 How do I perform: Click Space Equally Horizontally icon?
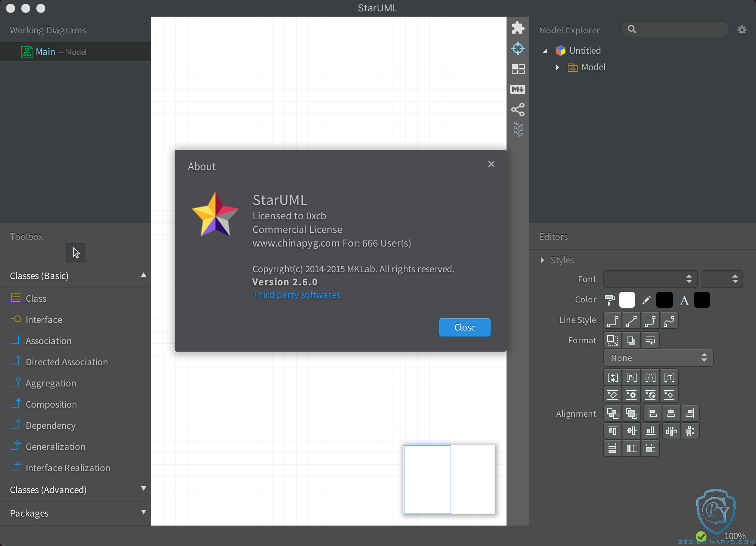(x=671, y=431)
